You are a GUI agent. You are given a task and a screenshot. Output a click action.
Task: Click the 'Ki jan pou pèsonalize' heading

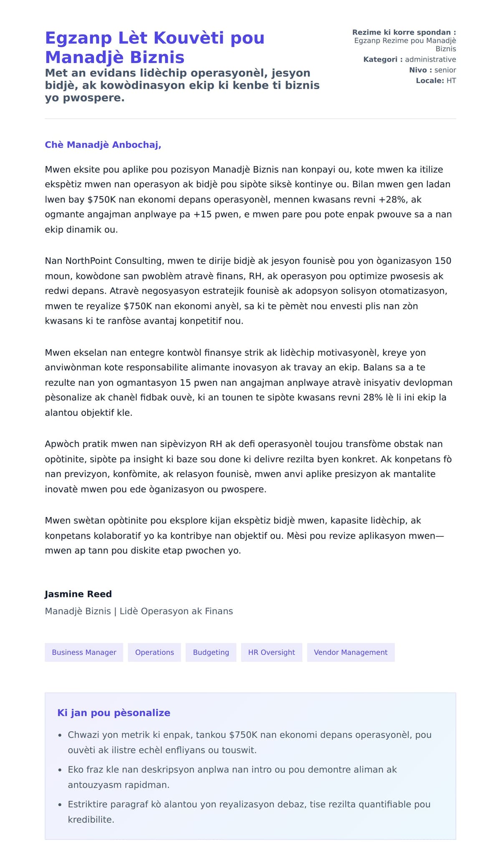[114, 713]
